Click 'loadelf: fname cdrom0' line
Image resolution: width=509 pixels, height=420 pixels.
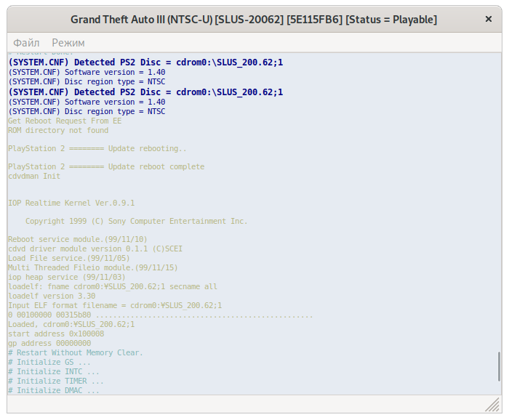point(113,287)
